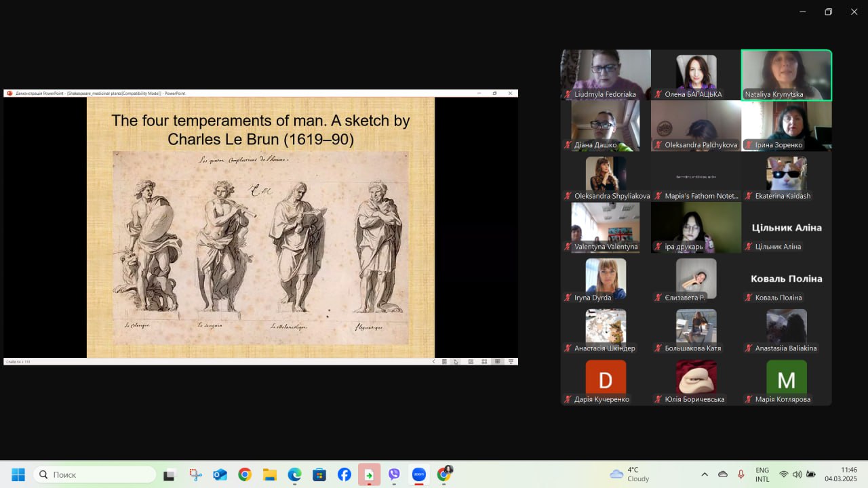Open the clock and calendar 11:46
This screenshot has width=868, height=488.
click(841, 474)
